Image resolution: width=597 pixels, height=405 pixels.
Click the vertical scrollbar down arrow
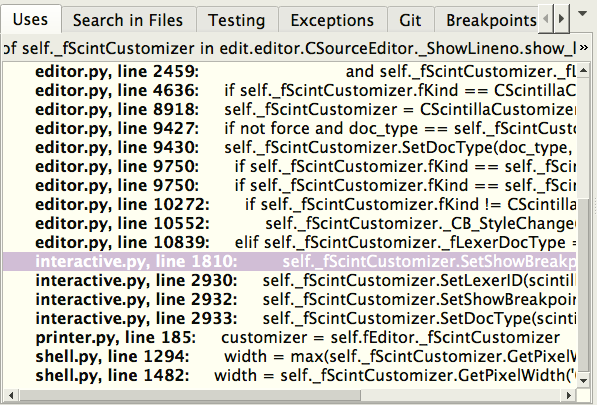coord(583,379)
